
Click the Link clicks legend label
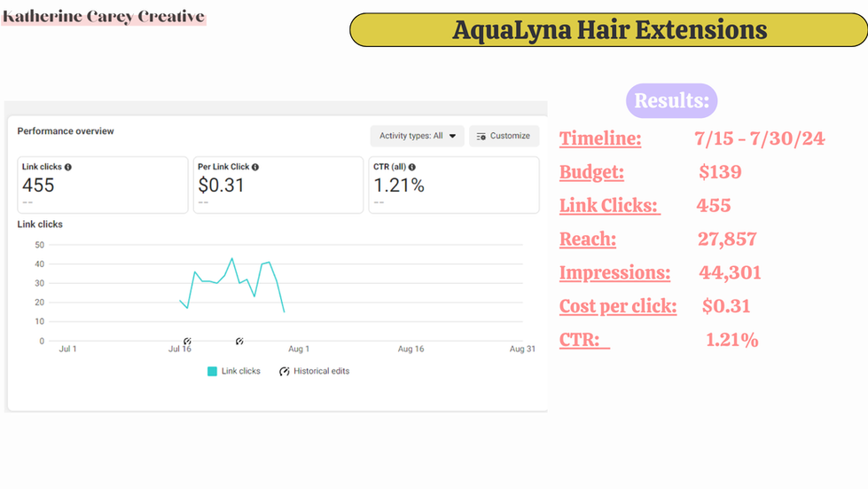pos(241,371)
